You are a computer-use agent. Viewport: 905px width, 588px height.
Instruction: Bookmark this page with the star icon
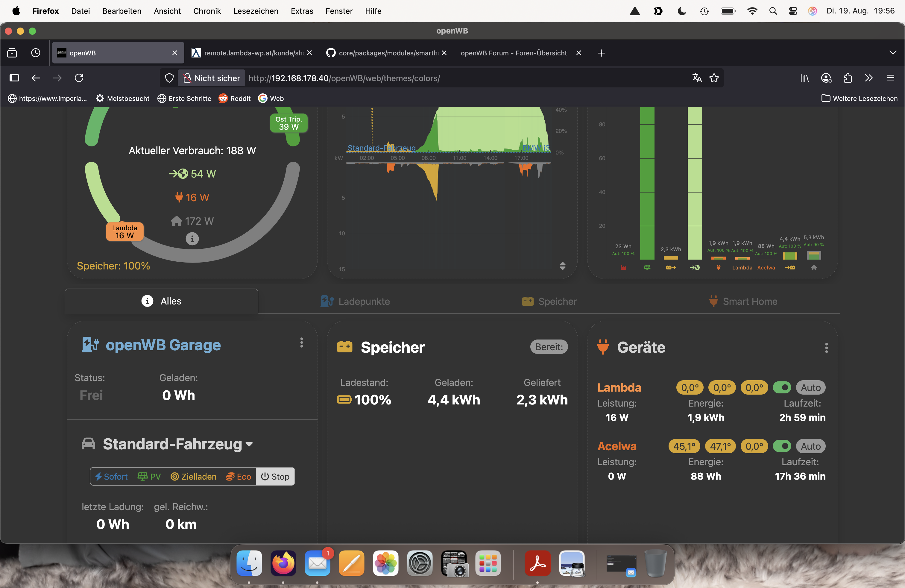click(x=714, y=78)
